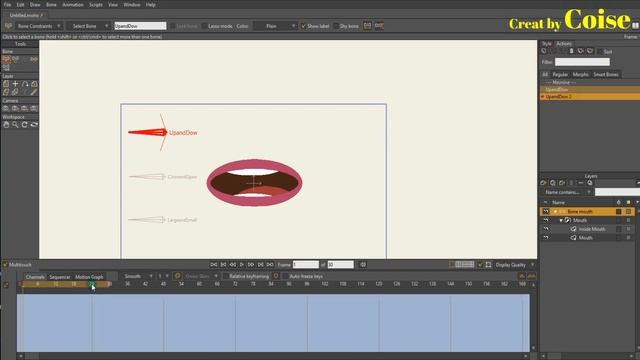Show Morphs actions tab

click(580, 75)
